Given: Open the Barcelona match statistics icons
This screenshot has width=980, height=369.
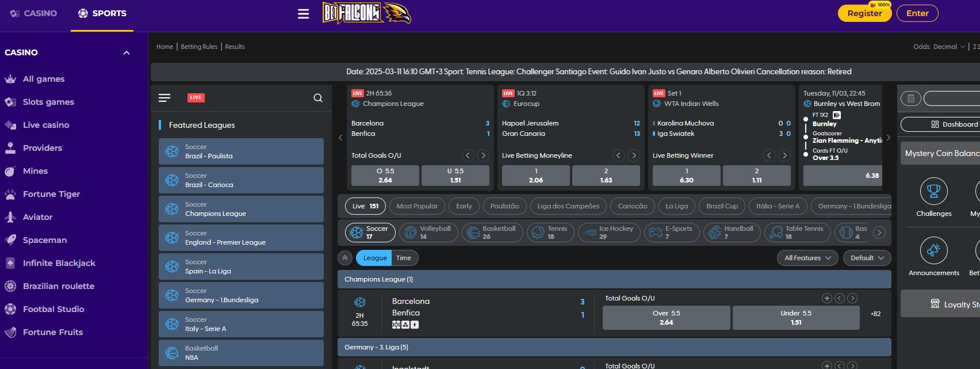Looking at the screenshot, I should [x=405, y=325].
